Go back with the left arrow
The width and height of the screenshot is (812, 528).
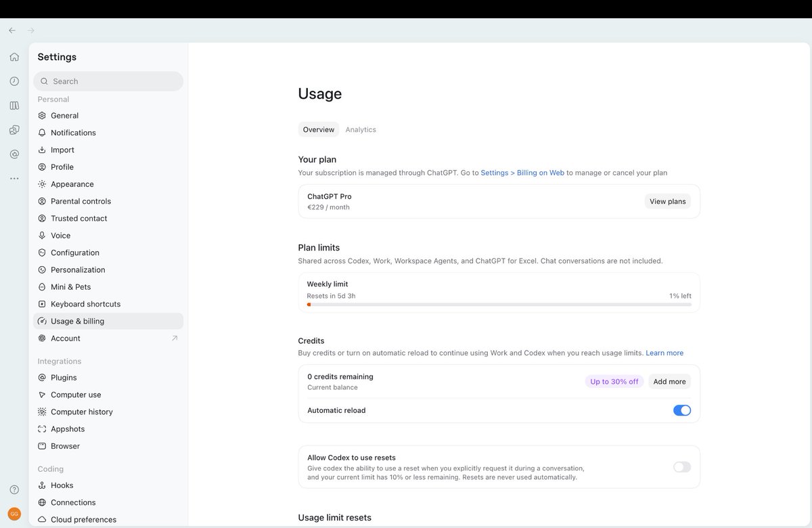click(12, 30)
